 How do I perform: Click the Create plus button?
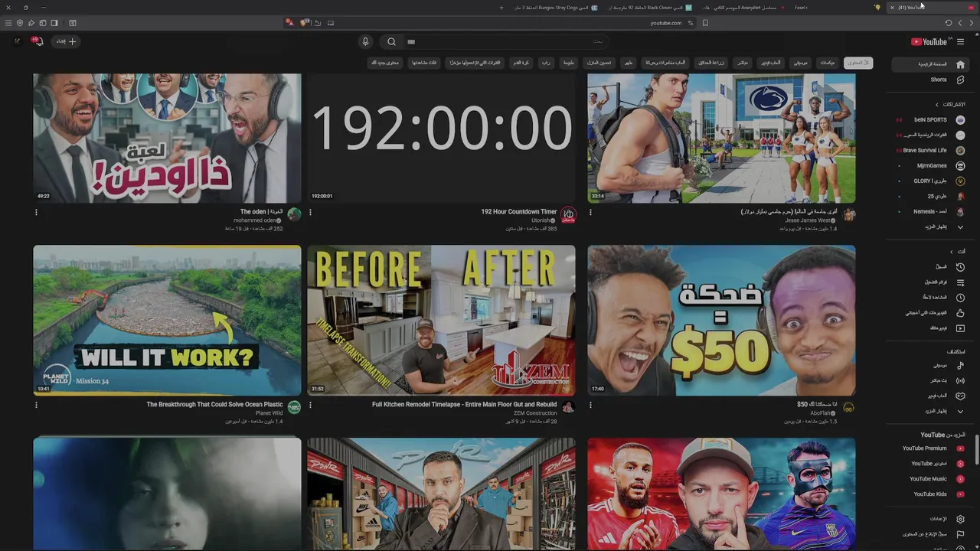67,42
